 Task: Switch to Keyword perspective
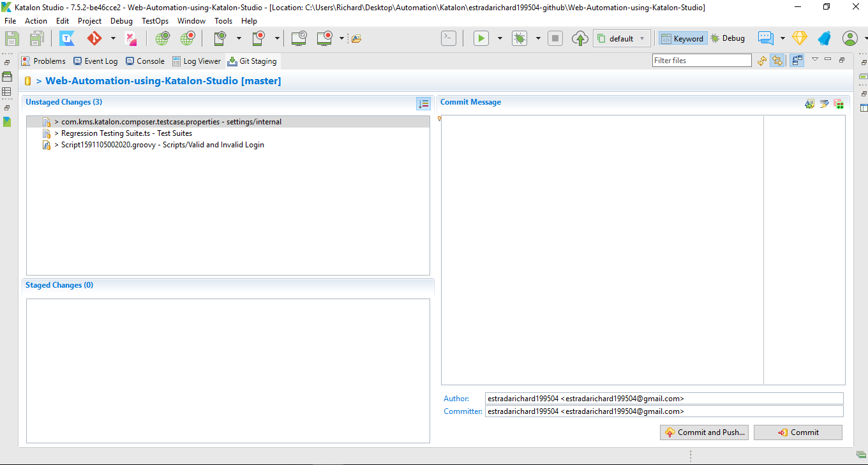click(682, 38)
